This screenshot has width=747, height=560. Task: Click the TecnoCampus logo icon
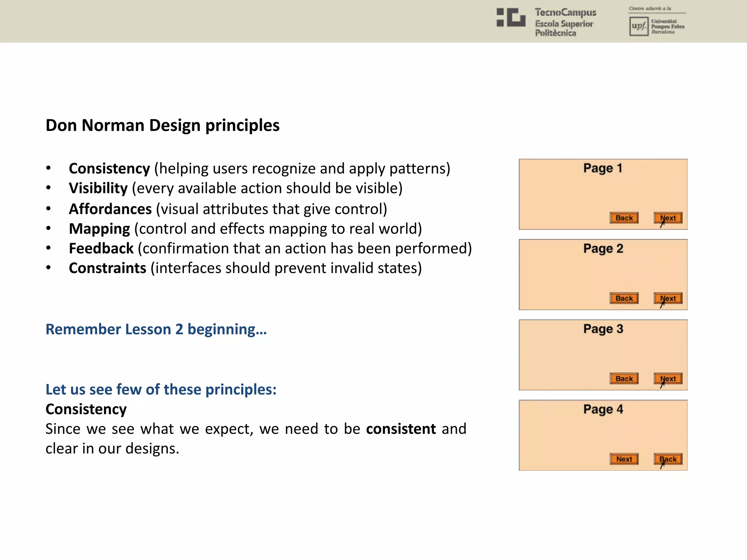(x=511, y=17)
